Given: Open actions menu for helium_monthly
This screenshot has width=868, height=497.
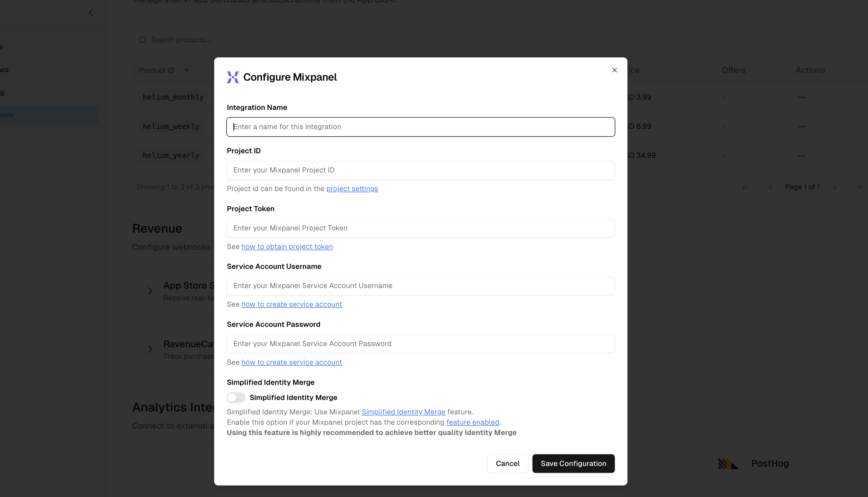Looking at the screenshot, I should 801,97.
